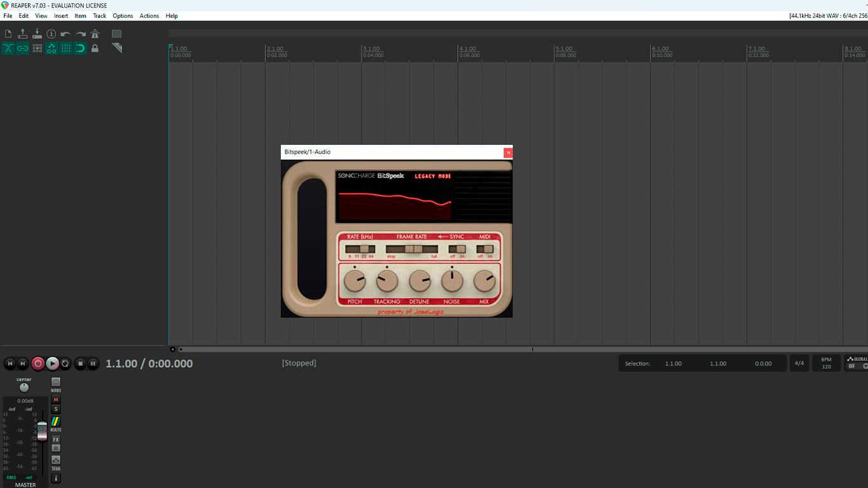The image size is (868, 488).
Task: Toggle the Bitspeek MIDI off/on switch
Action: [x=485, y=249]
